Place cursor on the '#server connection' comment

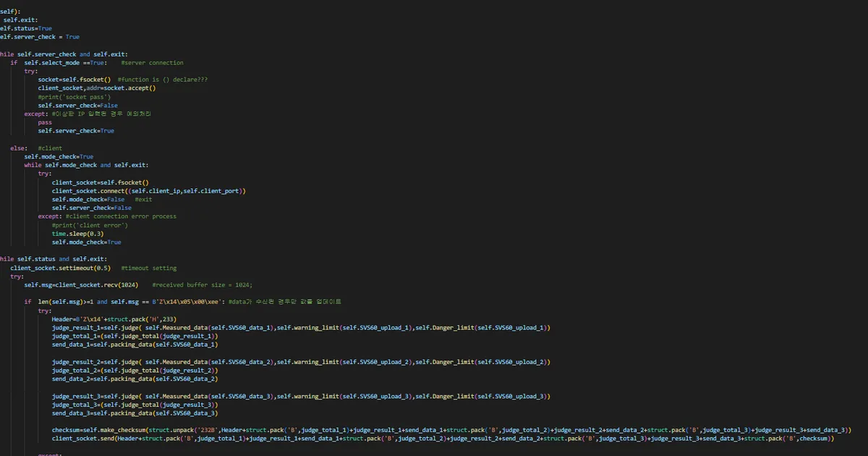pyautogui.click(x=152, y=63)
